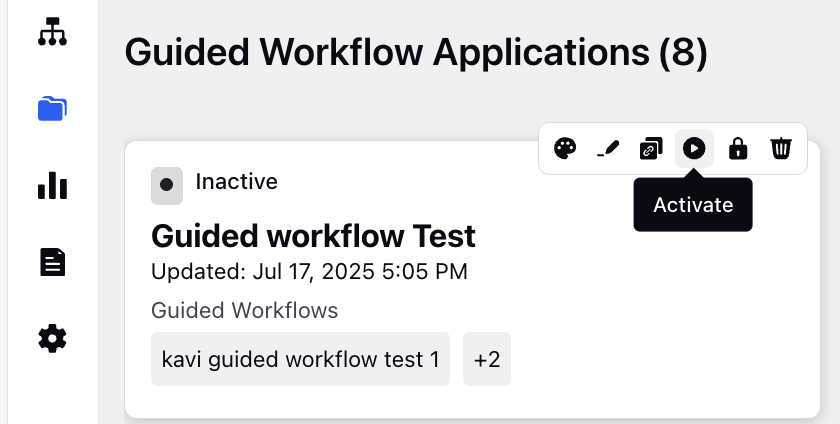The image size is (840, 424).
Task: Click the Guided Workflow Applications (8) heading
Action: [416, 53]
